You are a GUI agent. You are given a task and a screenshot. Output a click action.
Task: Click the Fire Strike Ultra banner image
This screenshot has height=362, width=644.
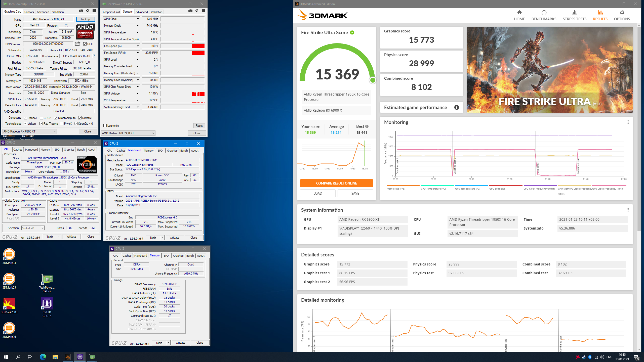550,70
